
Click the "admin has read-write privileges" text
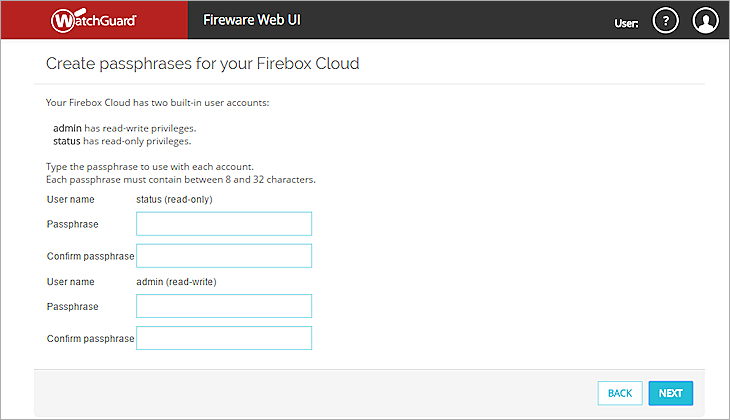pos(124,128)
